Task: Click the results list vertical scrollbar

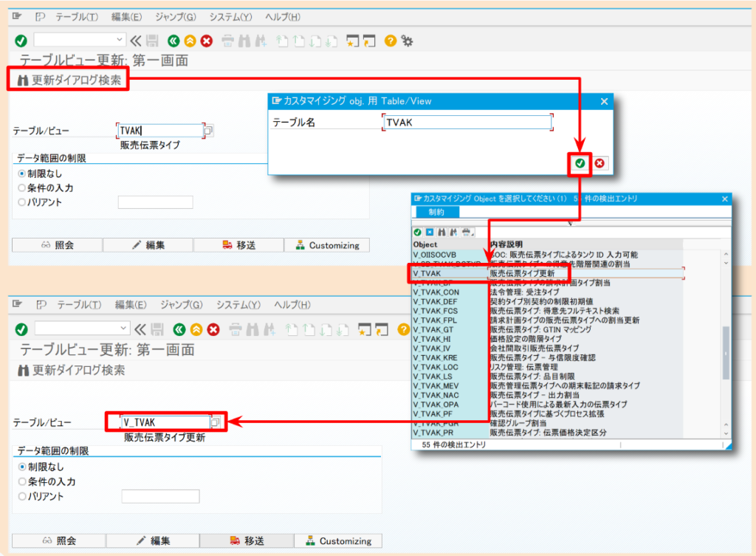Action: 725,347
